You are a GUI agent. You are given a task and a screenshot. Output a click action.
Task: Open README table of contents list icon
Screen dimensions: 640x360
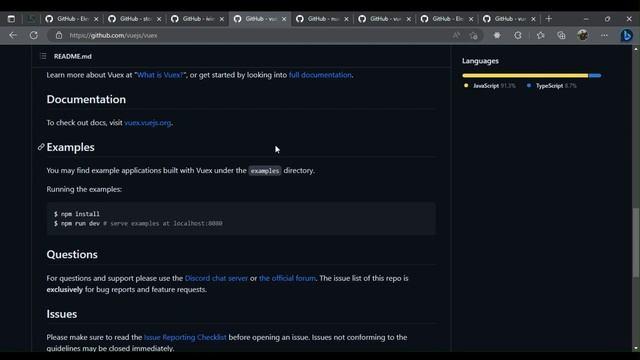tap(43, 56)
